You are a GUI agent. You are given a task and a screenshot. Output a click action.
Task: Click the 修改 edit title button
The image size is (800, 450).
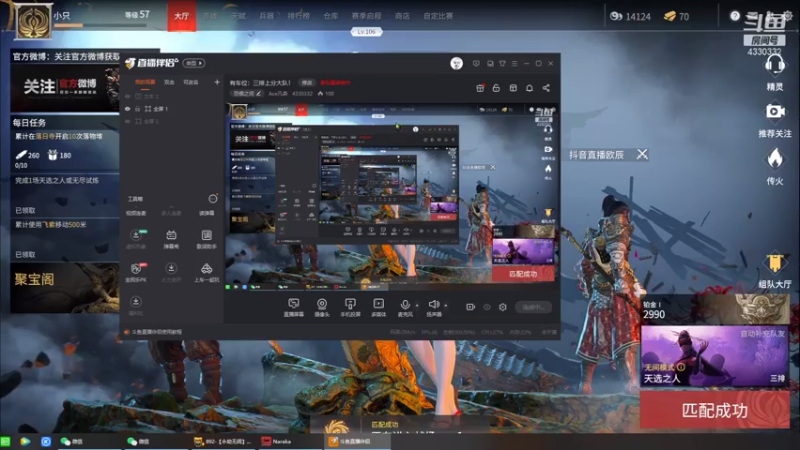click(x=307, y=83)
